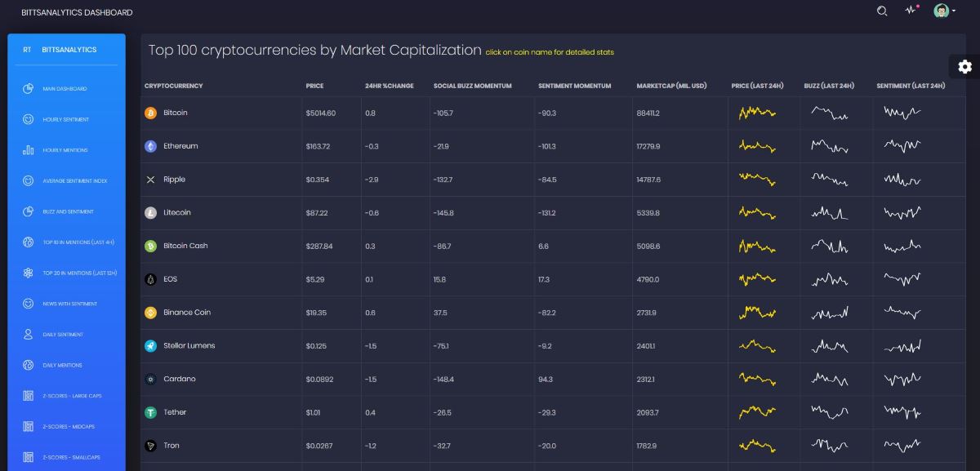Click the Sentiment Momentum column header

pyautogui.click(x=574, y=86)
